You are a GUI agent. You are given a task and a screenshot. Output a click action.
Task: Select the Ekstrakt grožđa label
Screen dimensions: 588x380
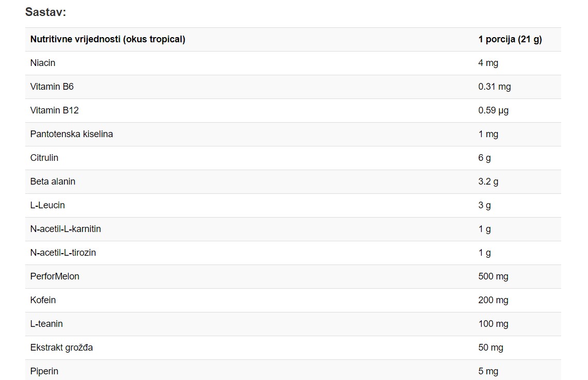coord(61,348)
